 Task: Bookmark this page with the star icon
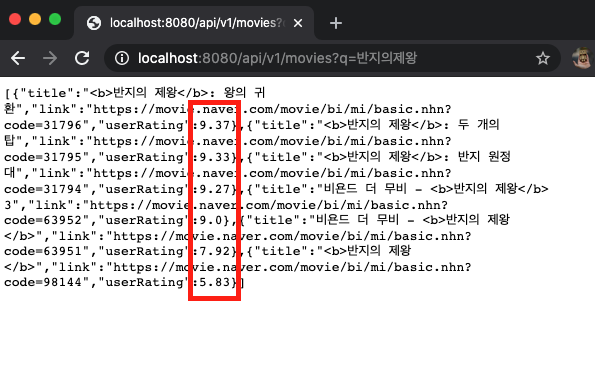543,58
